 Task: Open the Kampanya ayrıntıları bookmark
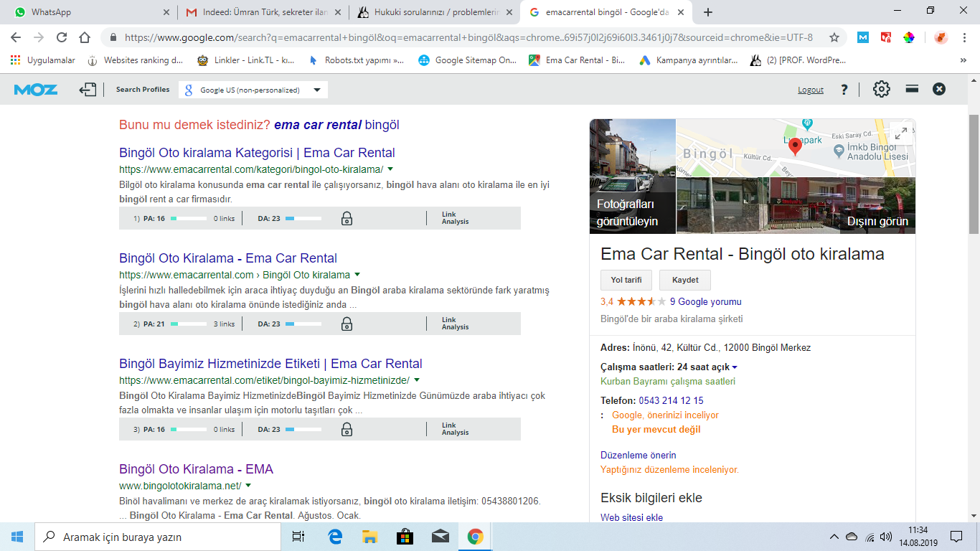[x=689, y=61]
